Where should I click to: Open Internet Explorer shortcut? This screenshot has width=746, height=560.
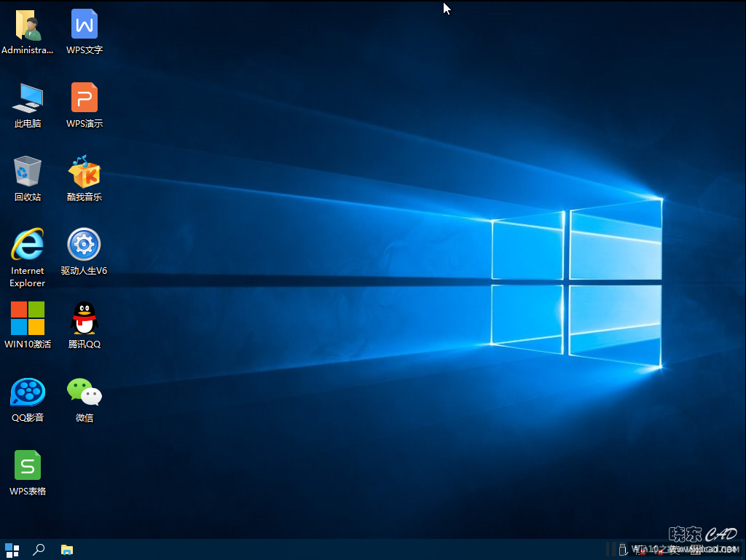coord(28,245)
